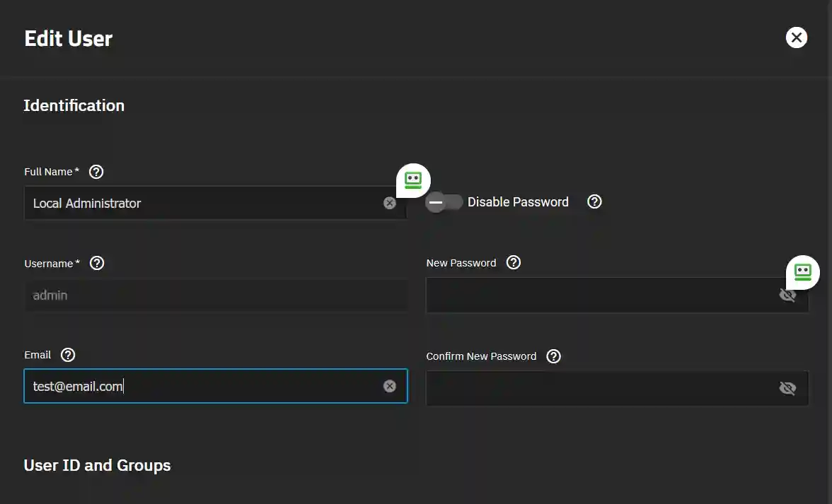
Task: Show the New Password text
Action: pyautogui.click(x=787, y=295)
